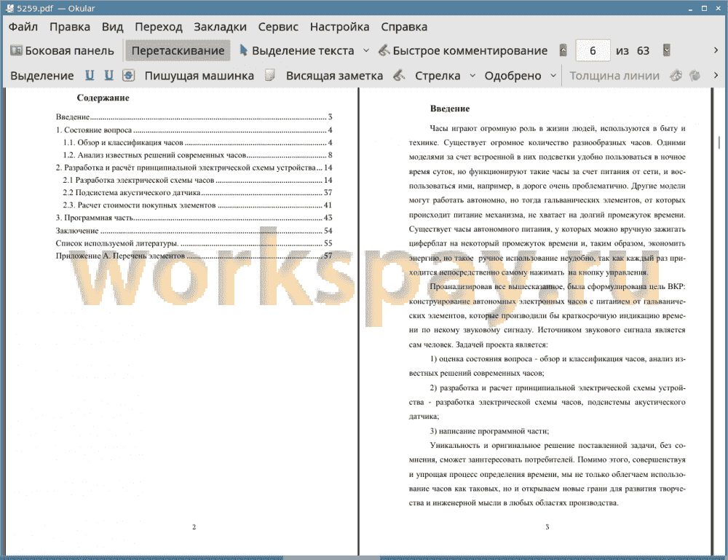
Task: Expand the annotation toolbar overflow chevron
Action: tap(716, 75)
